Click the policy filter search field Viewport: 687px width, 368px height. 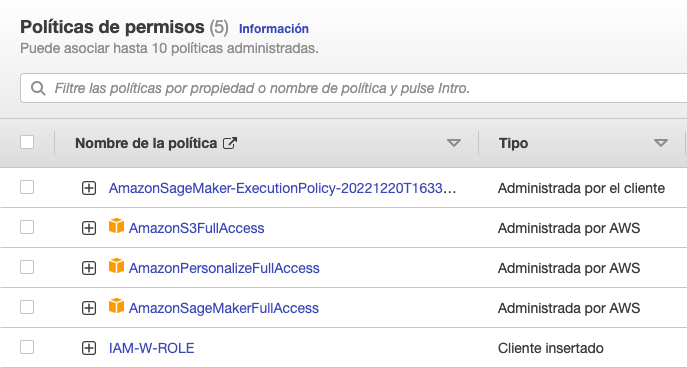[x=354, y=88]
